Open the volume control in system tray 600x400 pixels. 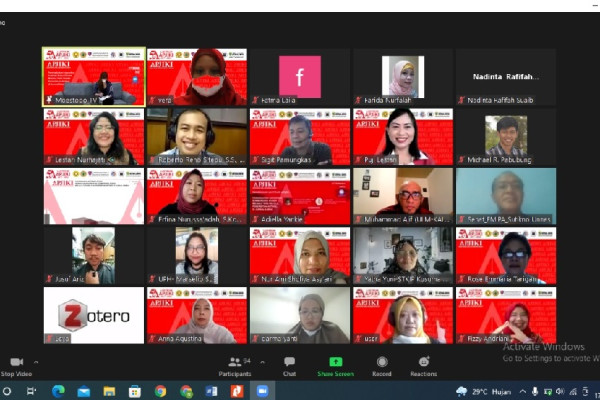560,392
